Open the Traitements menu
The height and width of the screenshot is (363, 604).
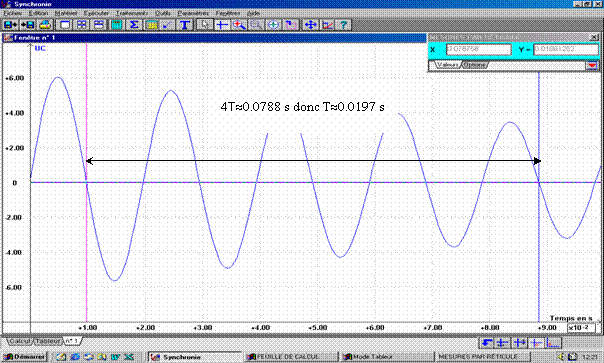[x=132, y=13]
